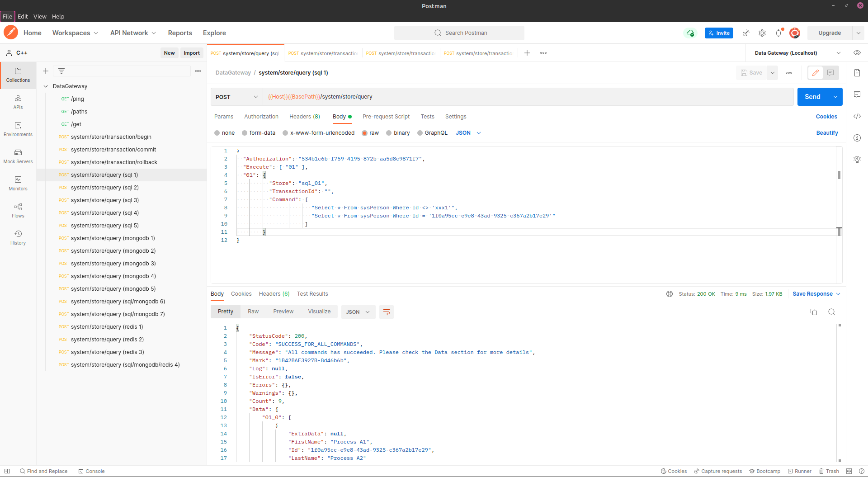Select the binary body type radio
This screenshot has height=477, width=868.
click(x=389, y=133)
